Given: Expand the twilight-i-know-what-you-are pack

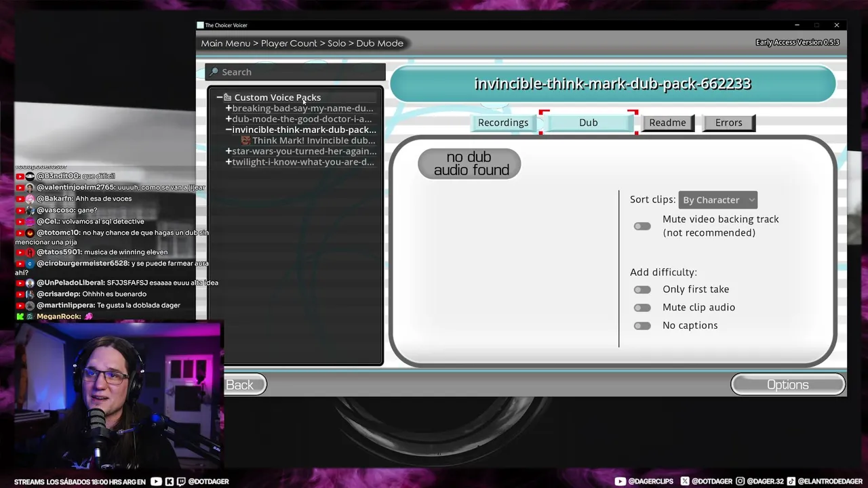Looking at the screenshot, I should pos(229,162).
